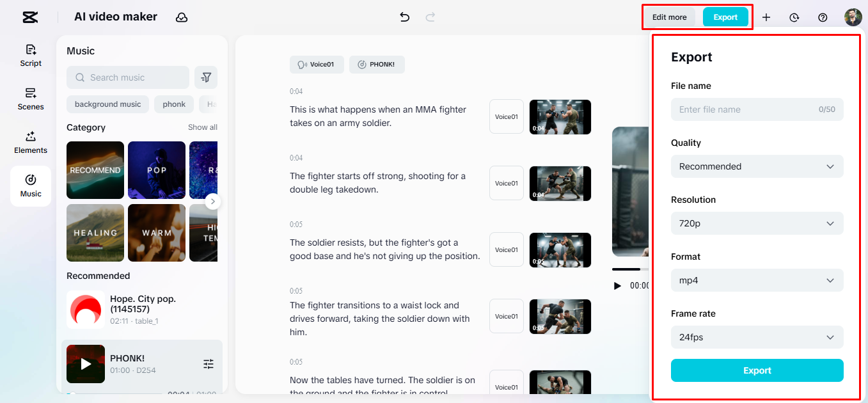The width and height of the screenshot is (868, 403).
Task: Open the history clock icon
Action: click(x=794, y=17)
